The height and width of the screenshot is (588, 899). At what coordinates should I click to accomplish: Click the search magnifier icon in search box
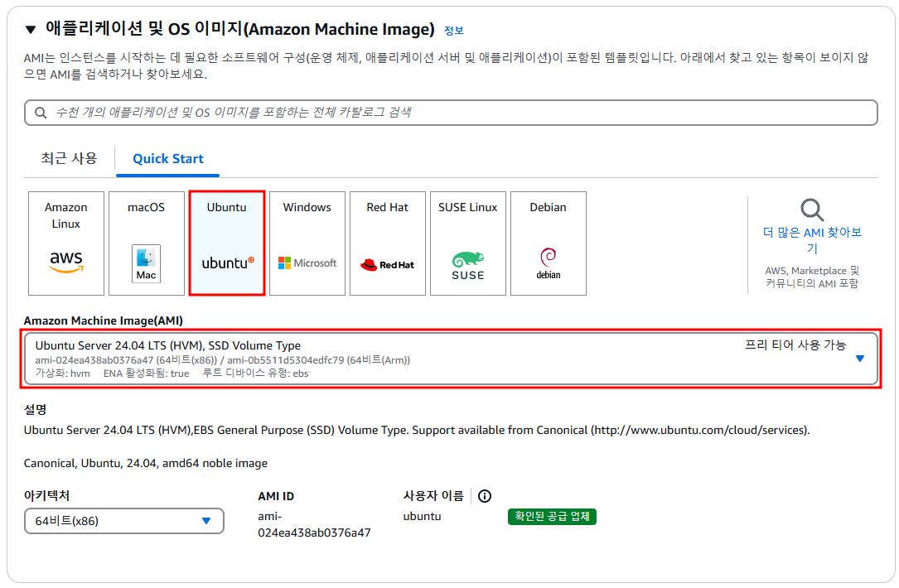(41, 113)
